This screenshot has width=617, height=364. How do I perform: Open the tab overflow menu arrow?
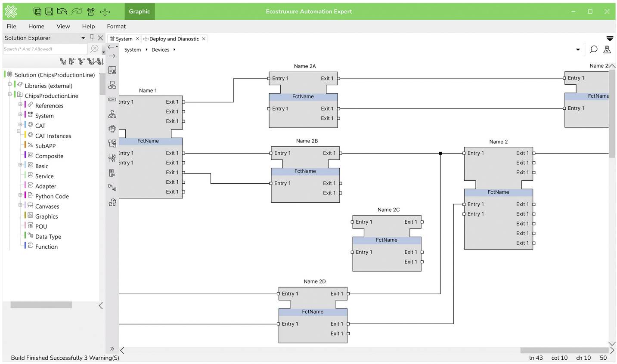(x=610, y=39)
